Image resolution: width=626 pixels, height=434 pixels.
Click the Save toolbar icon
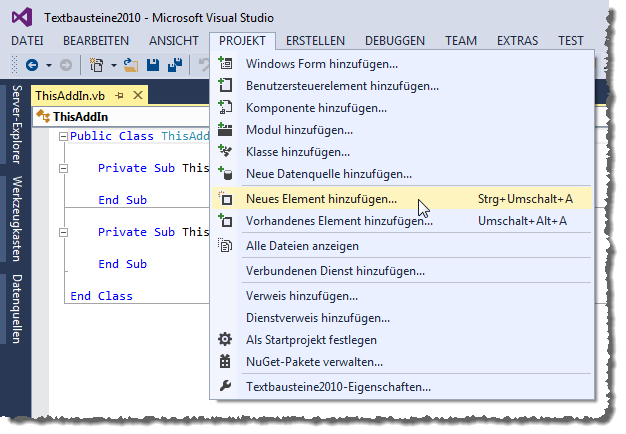click(153, 65)
